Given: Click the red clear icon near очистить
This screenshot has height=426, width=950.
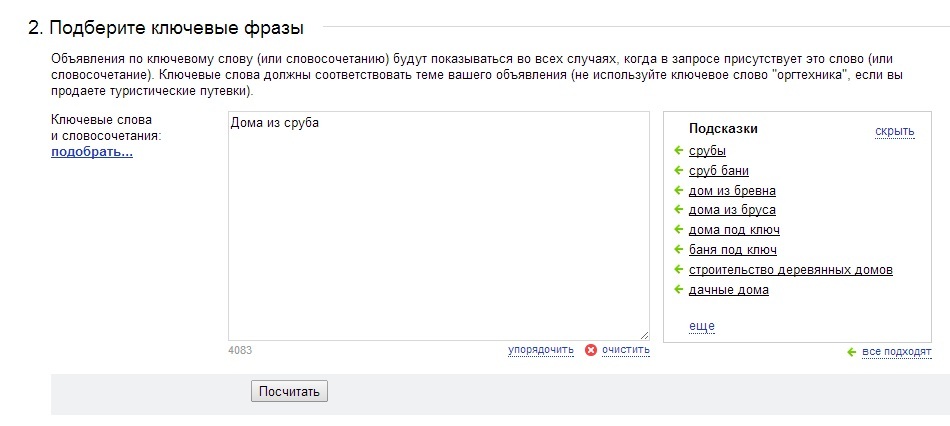Looking at the screenshot, I should pos(591,350).
